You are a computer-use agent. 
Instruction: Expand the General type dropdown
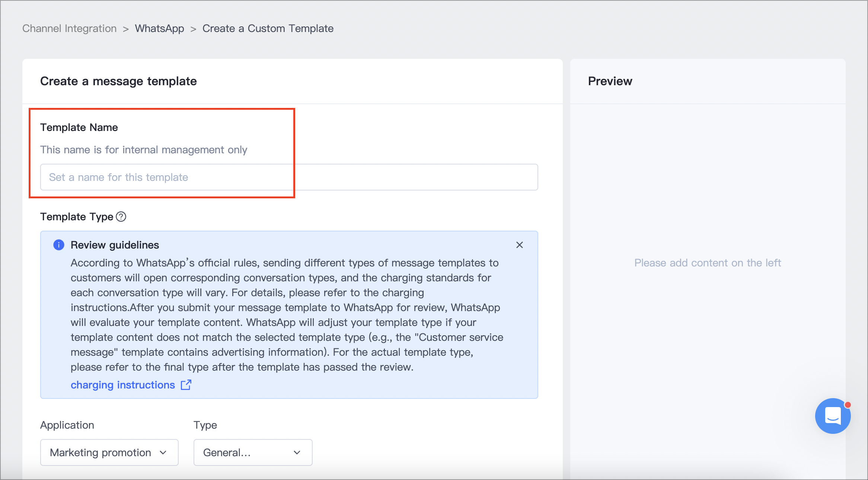tap(253, 452)
